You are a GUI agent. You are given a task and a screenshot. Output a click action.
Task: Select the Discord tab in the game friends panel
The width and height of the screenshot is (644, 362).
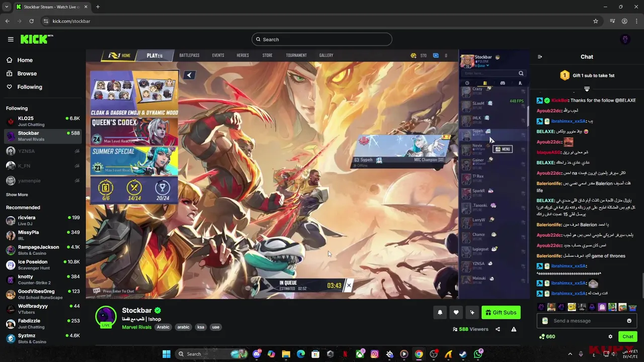click(x=502, y=83)
